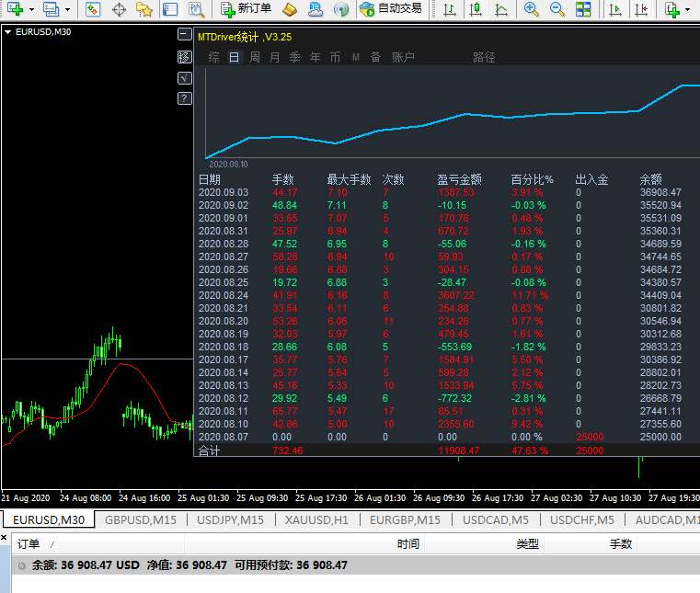Click the indicators add icon

click(671, 9)
